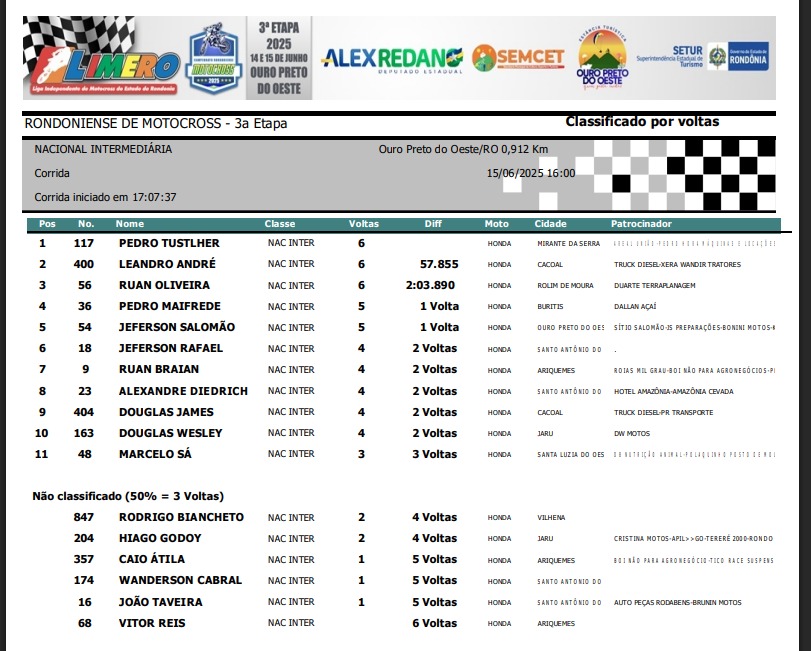Screen dimensions: 811x651
Task: Select the Governo de Rondônia logo
Action: coord(740,57)
